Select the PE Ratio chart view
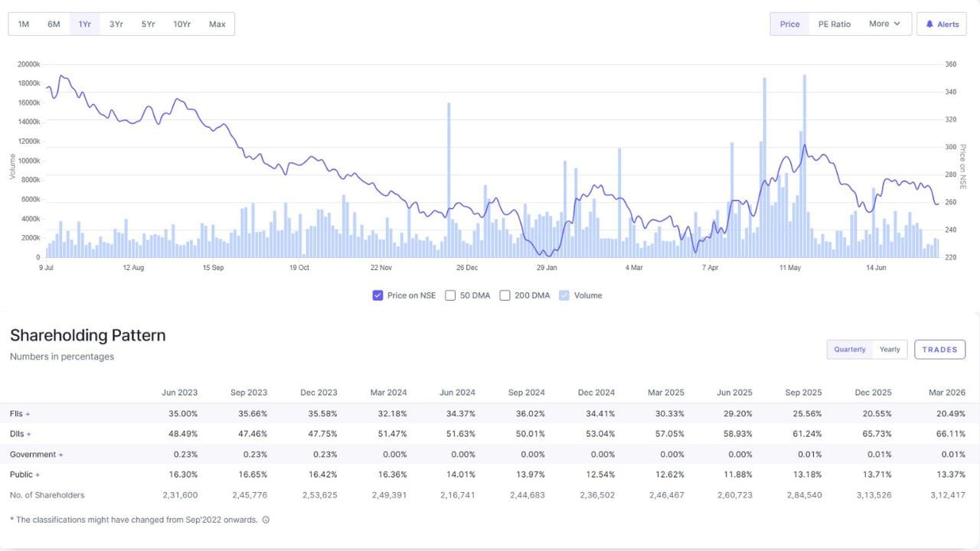This screenshot has height=551, width=980. coord(835,24)
